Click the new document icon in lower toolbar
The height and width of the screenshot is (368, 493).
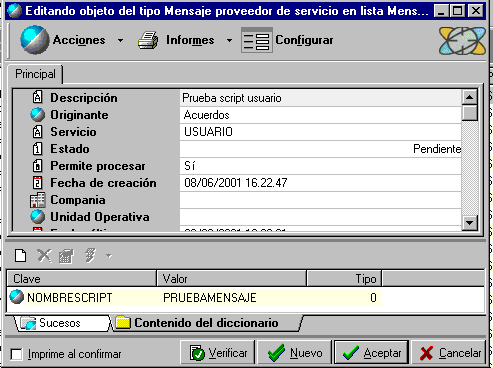point(21,256)
